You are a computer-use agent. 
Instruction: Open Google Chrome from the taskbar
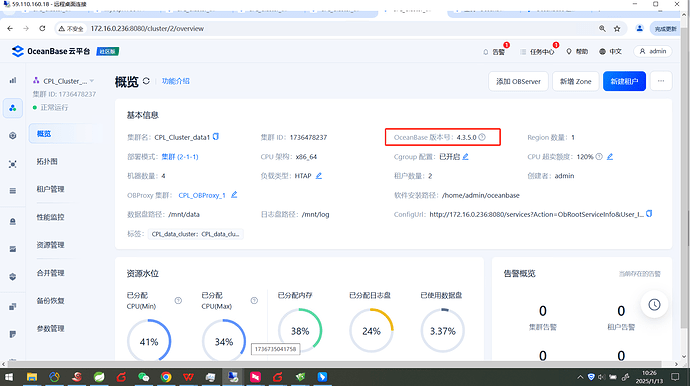tap(166, 377)
